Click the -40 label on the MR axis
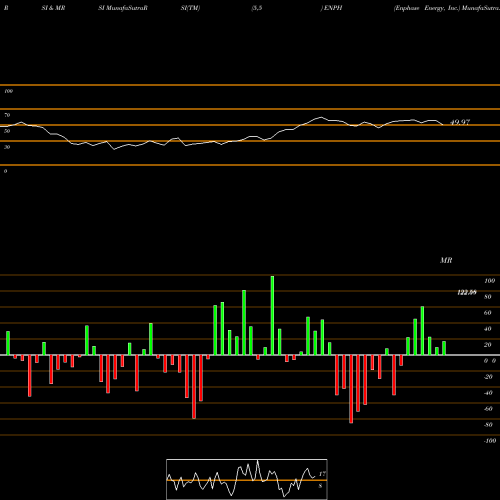Image resolution: width=500 pixels, height=500 pixels. tap(488, 393)
